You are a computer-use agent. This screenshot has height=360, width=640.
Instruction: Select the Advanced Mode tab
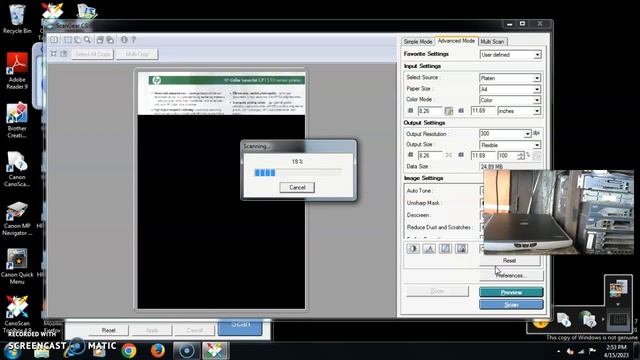pyautogui.click(x=456, y=41)
